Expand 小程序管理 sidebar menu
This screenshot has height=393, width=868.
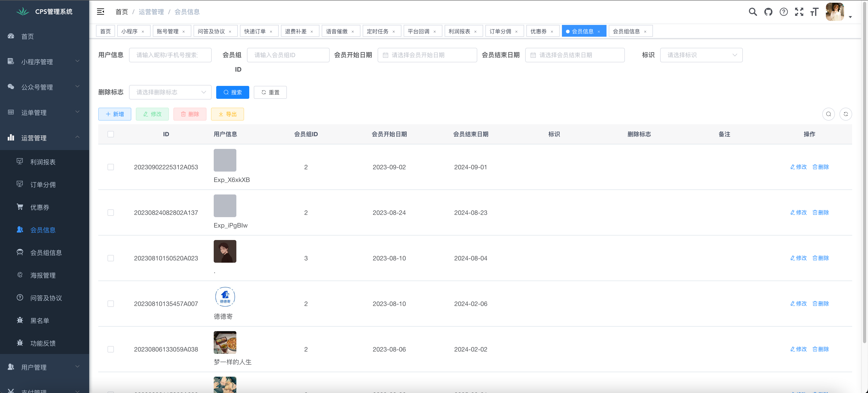coord(44,62)
